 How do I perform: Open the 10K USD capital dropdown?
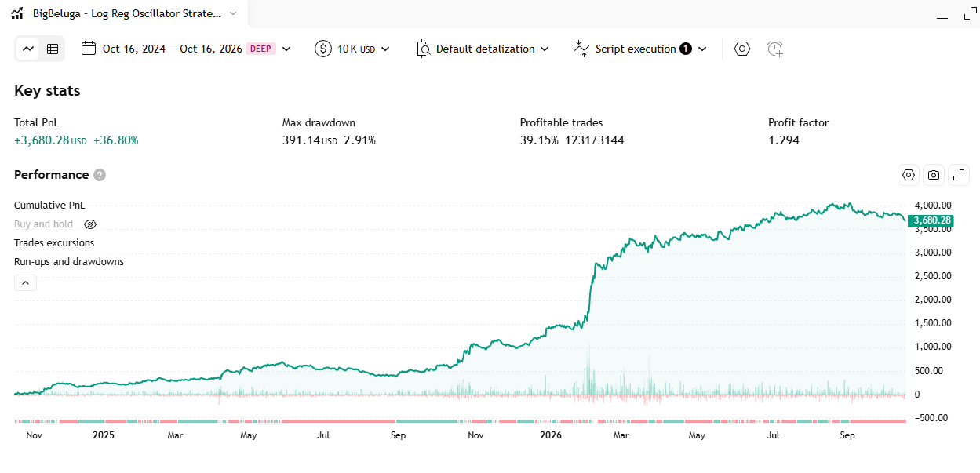[x=352, y=49]
